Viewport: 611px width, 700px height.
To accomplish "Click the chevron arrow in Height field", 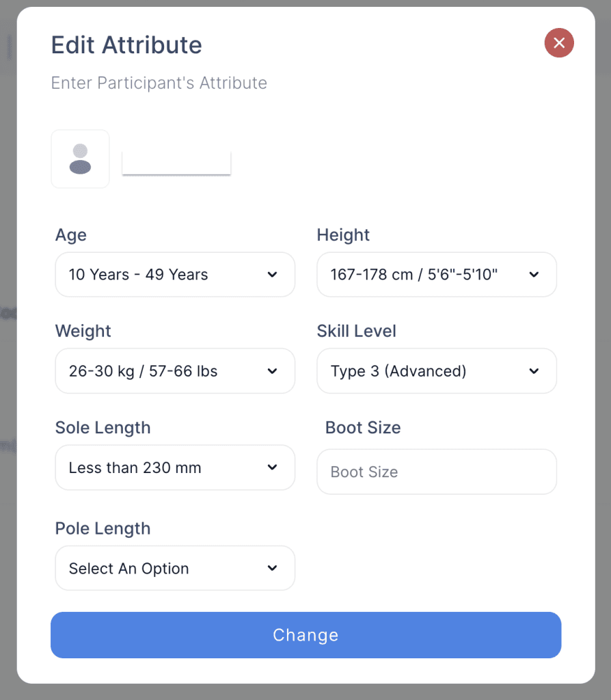I will (x=534, y=275).
